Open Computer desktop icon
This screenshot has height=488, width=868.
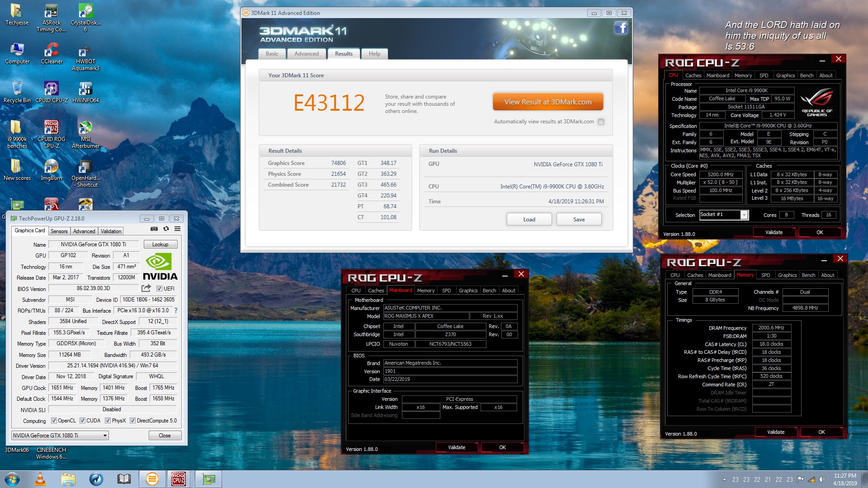pyautogui.click(x=17, y=54)
